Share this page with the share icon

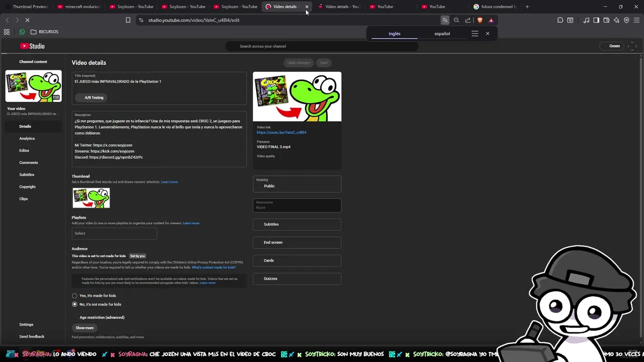tap(468, 20)
